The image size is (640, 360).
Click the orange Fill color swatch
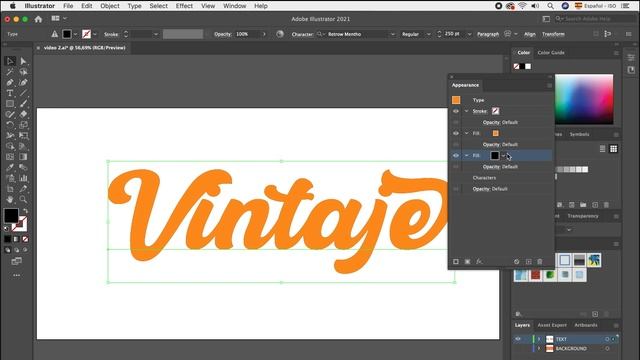(x=496, y=133)
